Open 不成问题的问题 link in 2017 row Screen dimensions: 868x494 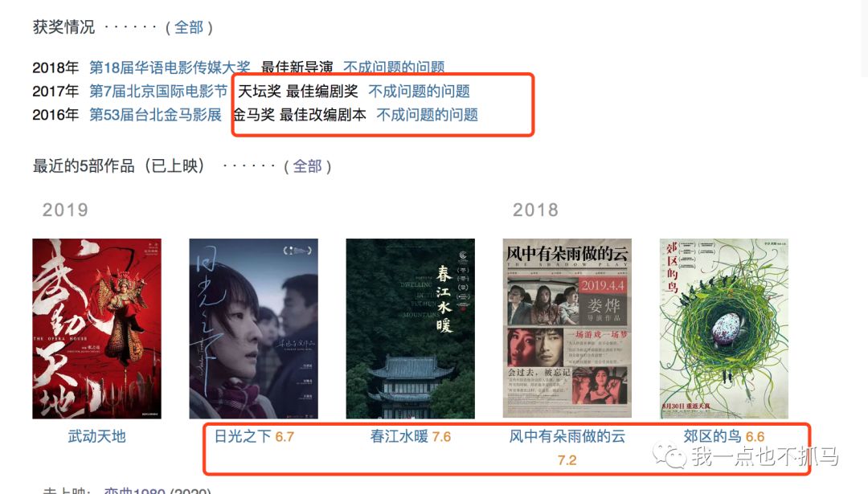tap(419, 91)
